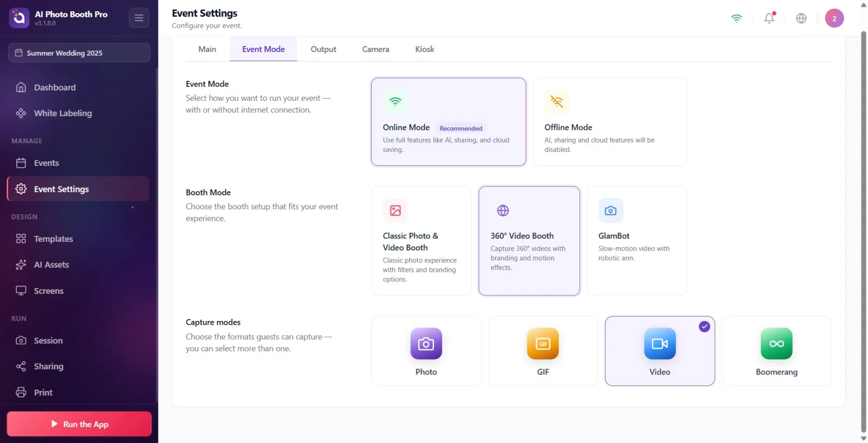This screenshot has width=868, height=443.
Task: Click the page vertical scrollbar
Action: (864, 232)
